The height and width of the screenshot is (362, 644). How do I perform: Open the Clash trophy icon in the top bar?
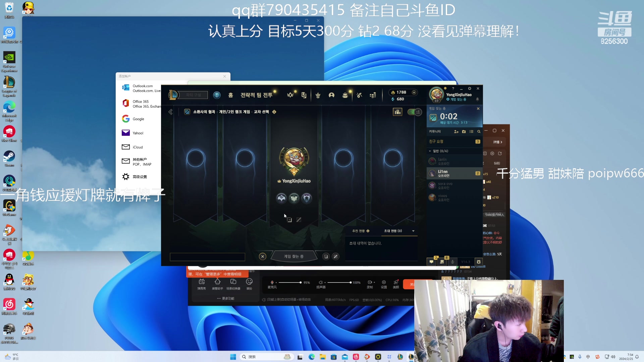[x=318, y=95]
